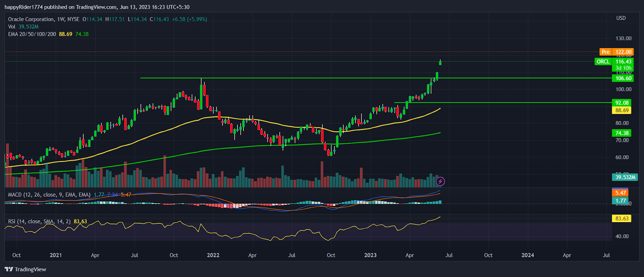This screenshot has height=277, width=644.
Task: Click the +6.58 (+5.99%) change value
Action: 189,19
